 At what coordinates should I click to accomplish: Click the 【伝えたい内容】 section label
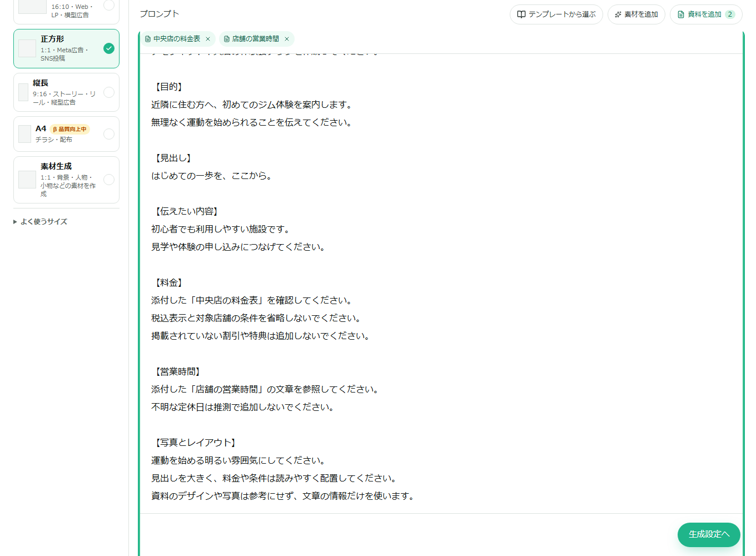pos(186,211)
